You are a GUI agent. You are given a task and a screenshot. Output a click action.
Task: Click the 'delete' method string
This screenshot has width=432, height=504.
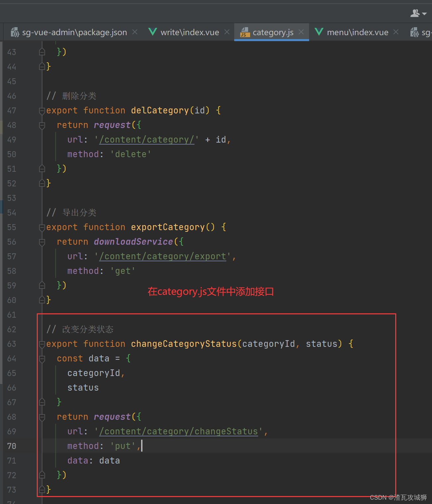[131, 154]
